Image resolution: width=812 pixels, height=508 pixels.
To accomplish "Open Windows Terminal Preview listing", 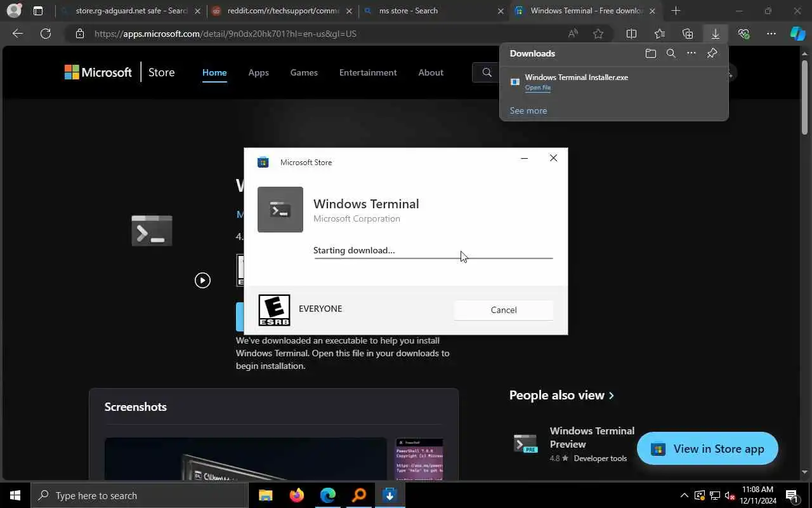I will 573,444.
